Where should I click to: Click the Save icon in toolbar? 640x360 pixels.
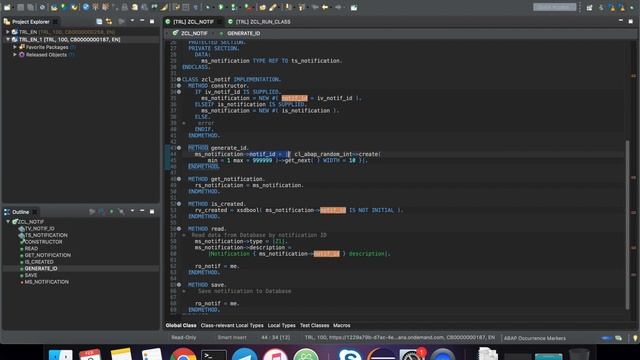pos(20,7)
